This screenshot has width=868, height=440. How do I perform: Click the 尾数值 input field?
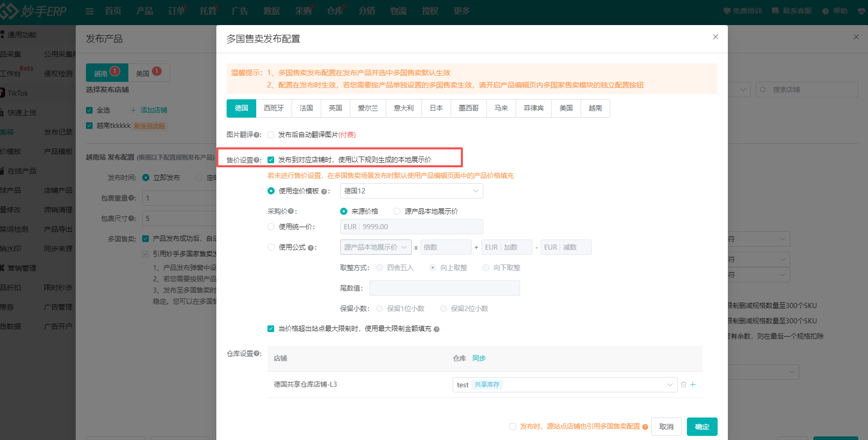click(444, 288)
